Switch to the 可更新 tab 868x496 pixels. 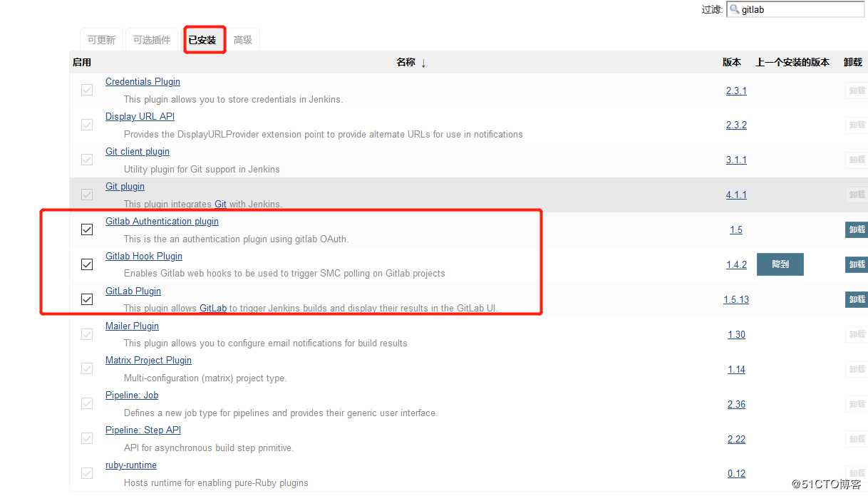[x=101, y=40]
